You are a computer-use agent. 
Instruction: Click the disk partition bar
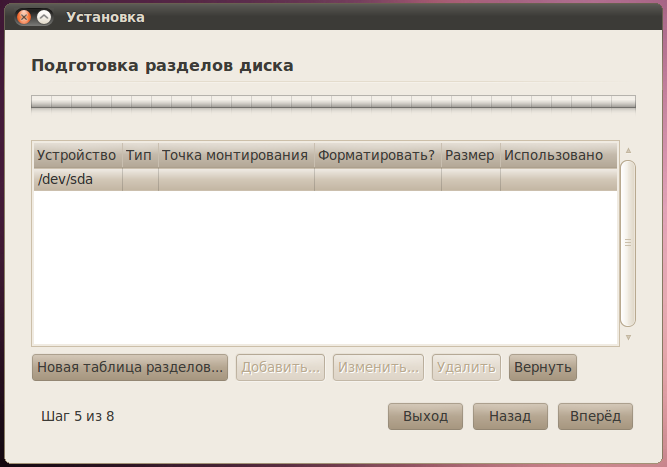(334, 103)
